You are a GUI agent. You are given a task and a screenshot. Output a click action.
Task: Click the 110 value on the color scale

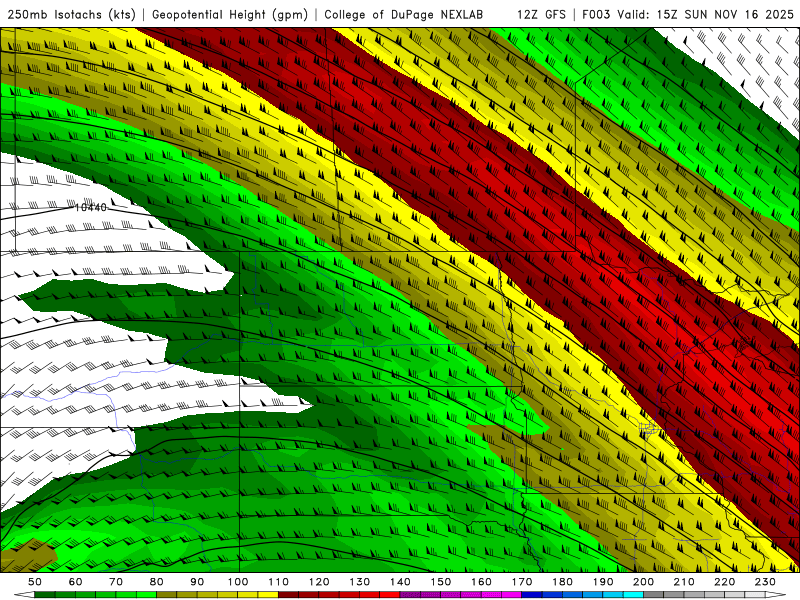click(279, 582)
